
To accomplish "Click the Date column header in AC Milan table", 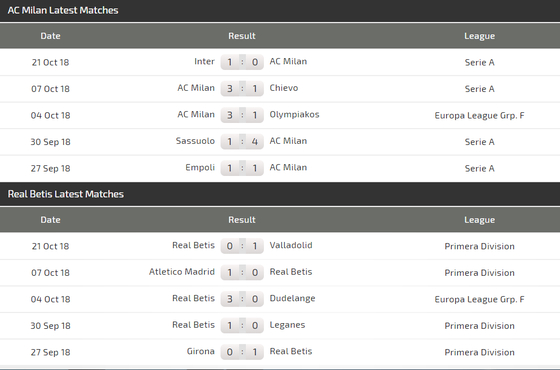I will (x=50, y=36).
